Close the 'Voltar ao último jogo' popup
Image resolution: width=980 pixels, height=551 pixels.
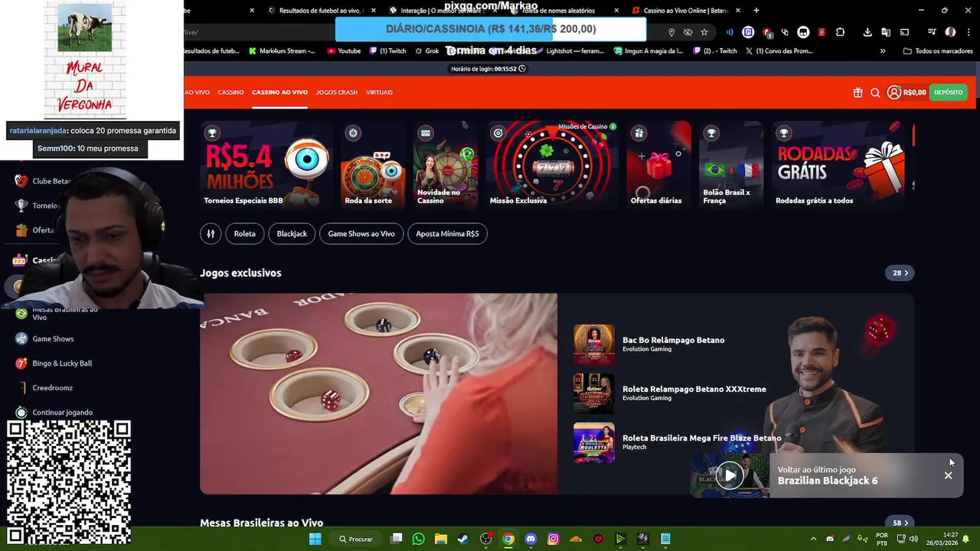[948, 475]
